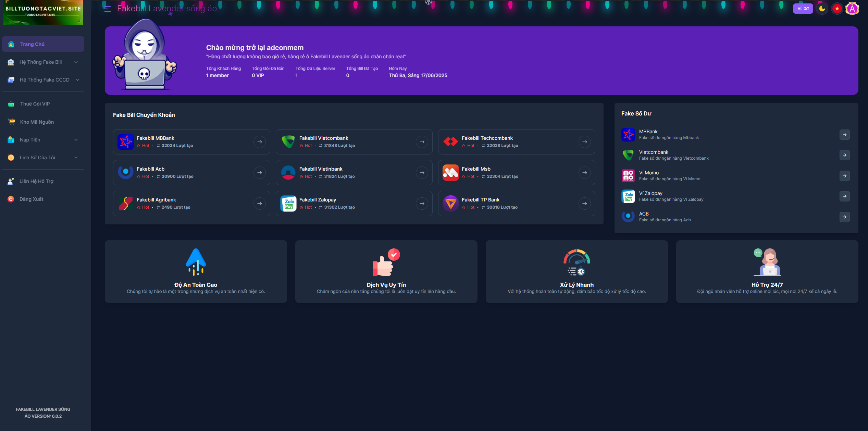Screen dimensions: 868x431
Task: Click the Ví Momo icon in Fake Số Dư
Action: [x=628, y=176]
